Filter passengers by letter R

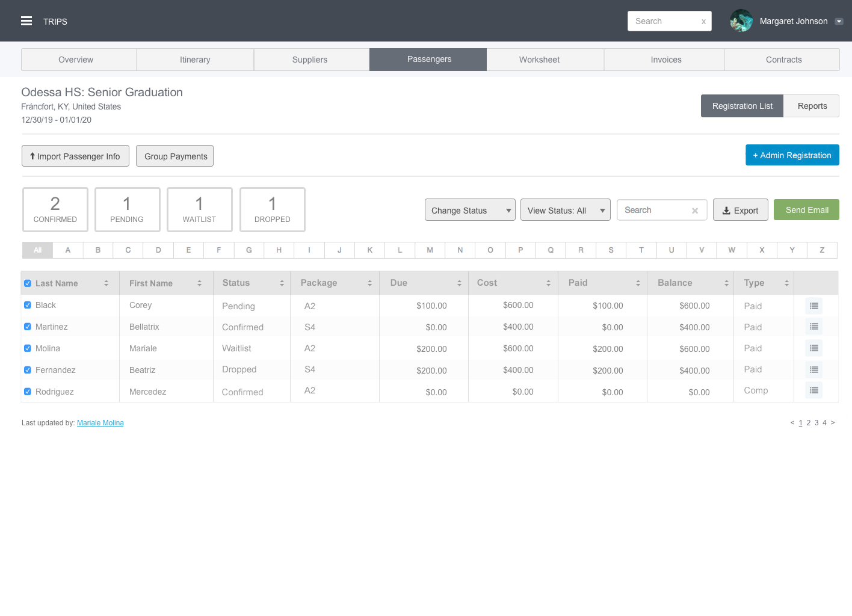pyautogui.click(x=581, y=250)
